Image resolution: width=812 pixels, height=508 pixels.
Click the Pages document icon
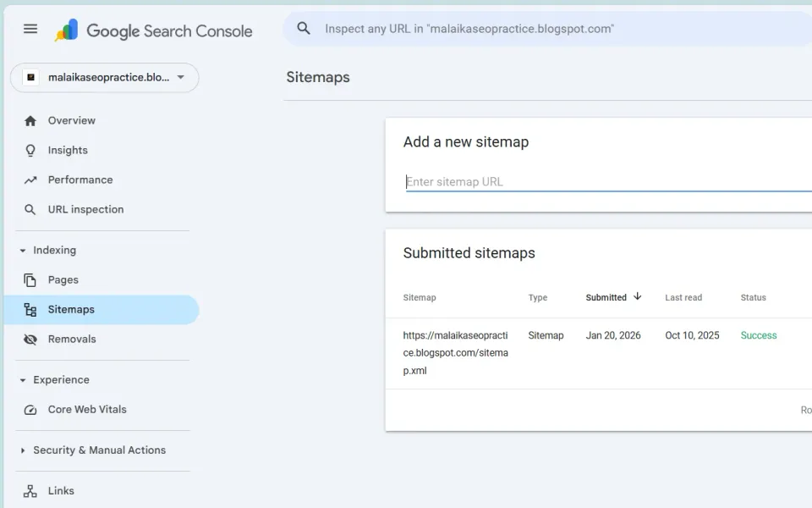pyautogui.click(x=30, y=280)
